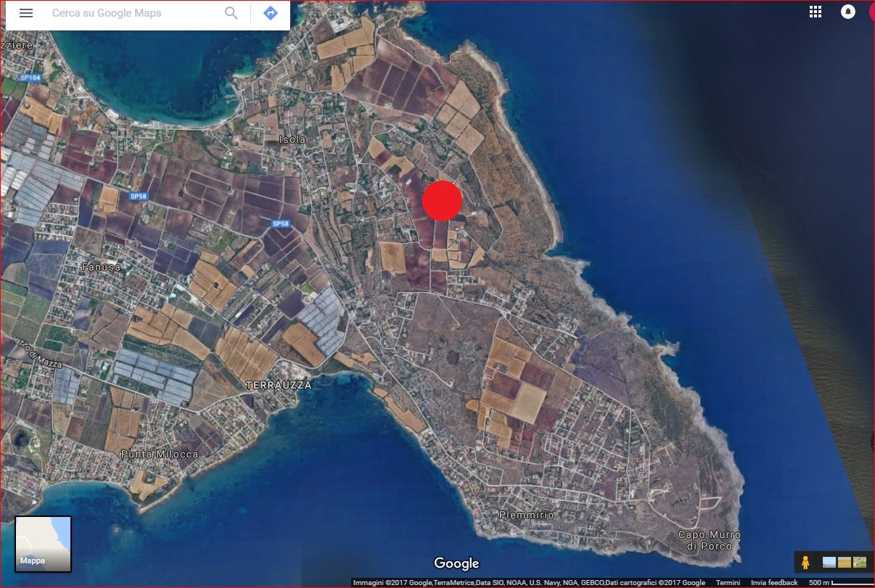
Task: Open the yellow field photo thumbnail
Action: click(x=844, y=562)
